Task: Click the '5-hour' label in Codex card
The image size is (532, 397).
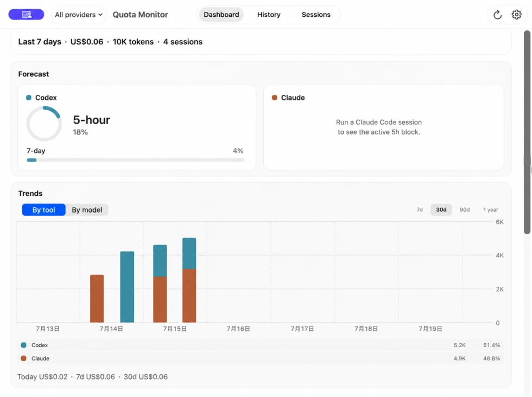Action: point(92,120)
